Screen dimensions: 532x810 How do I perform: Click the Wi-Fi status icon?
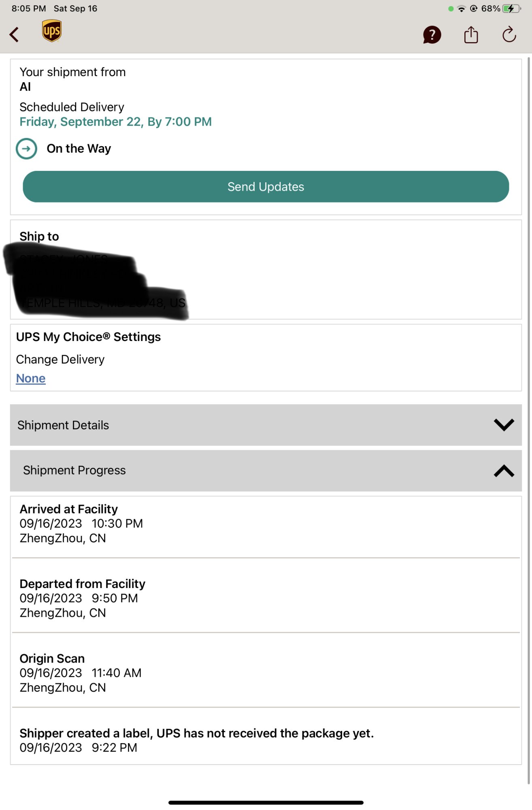tap(461, 9)
